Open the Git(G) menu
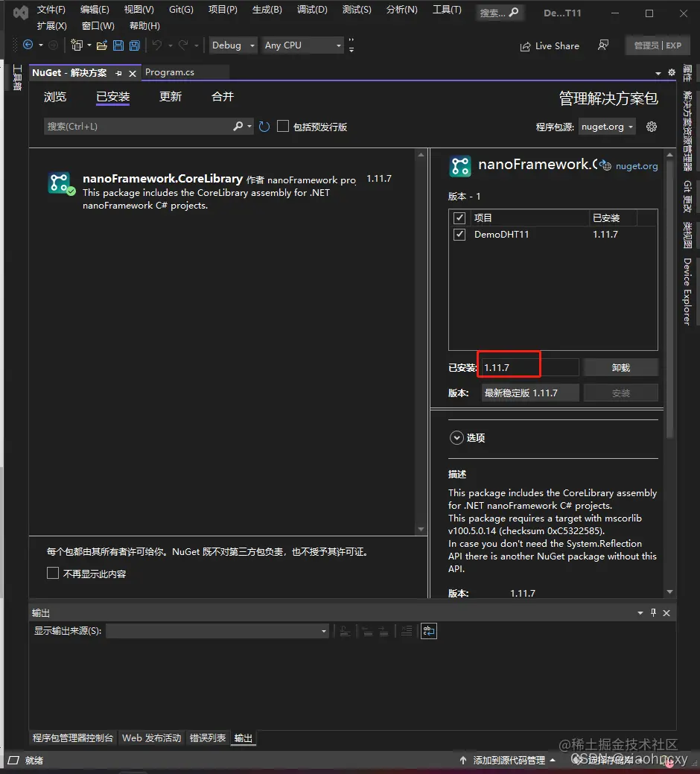 (181, 10)
